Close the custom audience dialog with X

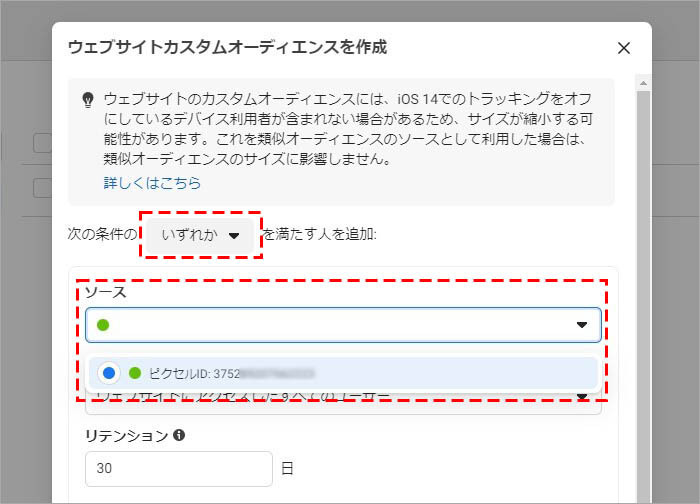coord(624,48)
